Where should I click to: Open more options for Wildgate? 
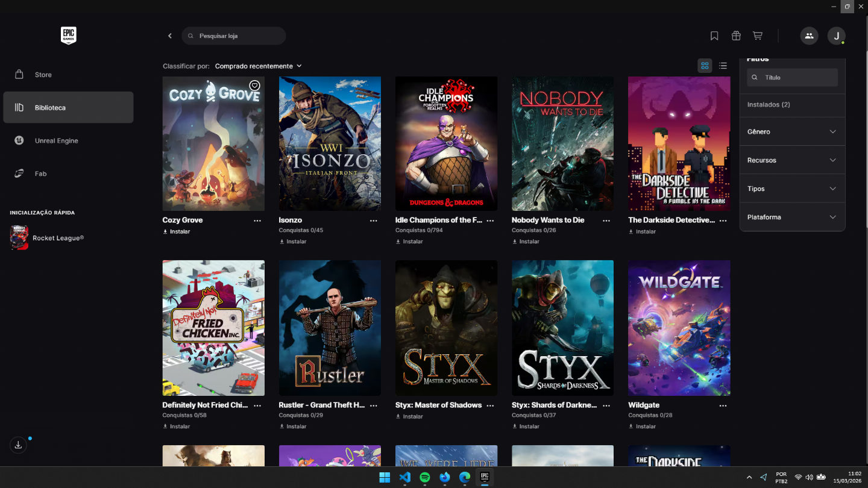pyautogui.click(x=723, y=405)
